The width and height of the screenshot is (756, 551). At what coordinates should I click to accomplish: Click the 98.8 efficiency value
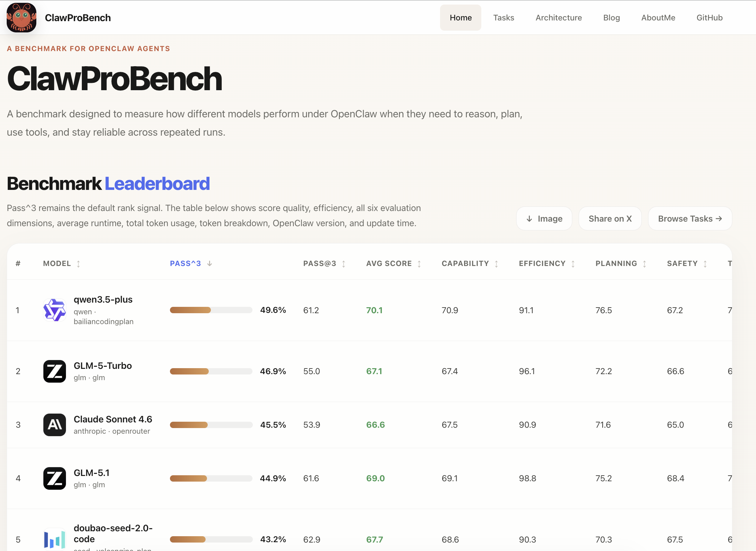(x=528, y=478)
